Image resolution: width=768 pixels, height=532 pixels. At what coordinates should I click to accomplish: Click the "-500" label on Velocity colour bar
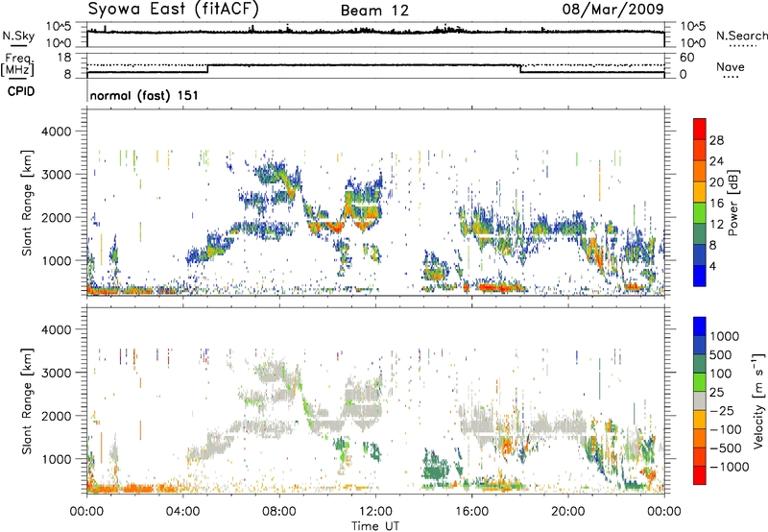[x=726, y=448]
